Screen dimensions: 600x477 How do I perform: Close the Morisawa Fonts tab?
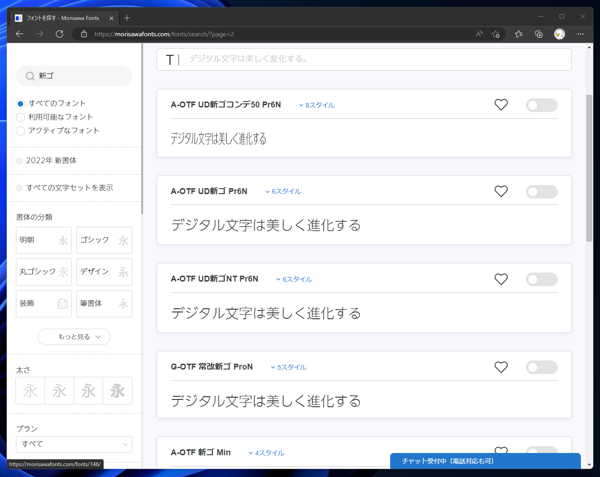point(111,18)
